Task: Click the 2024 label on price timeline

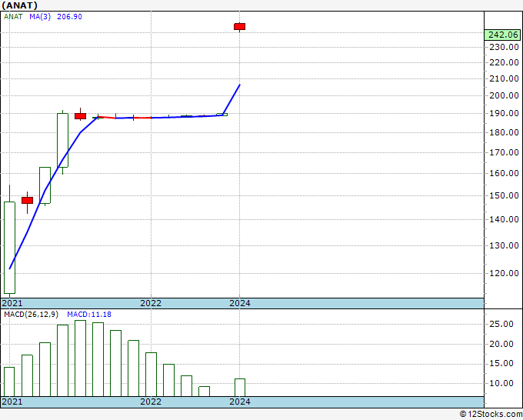Action: pos(240,303)
